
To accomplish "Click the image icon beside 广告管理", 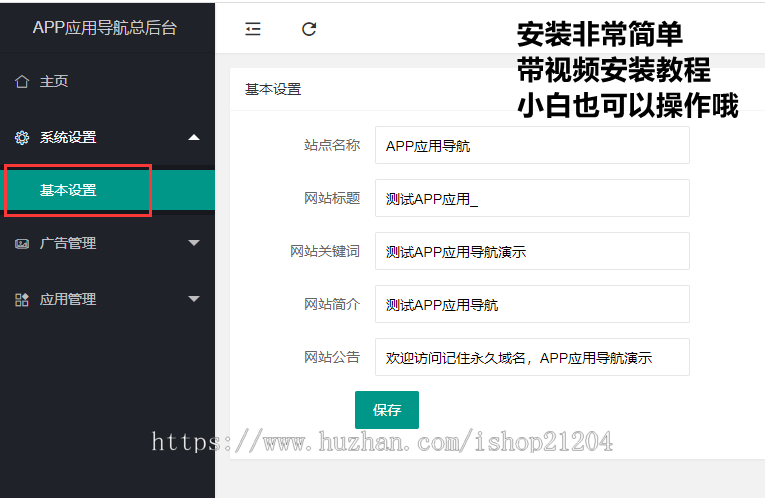I will (x=22, y=243).
